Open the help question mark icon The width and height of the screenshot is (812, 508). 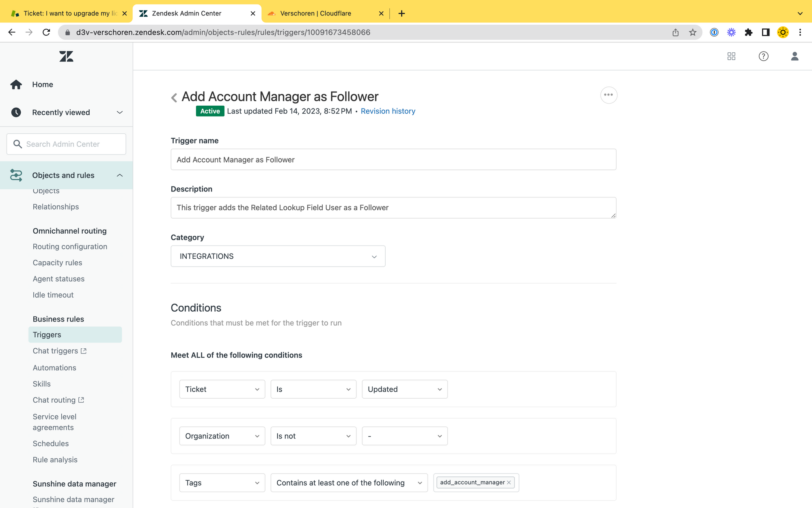tap(763, 56)
